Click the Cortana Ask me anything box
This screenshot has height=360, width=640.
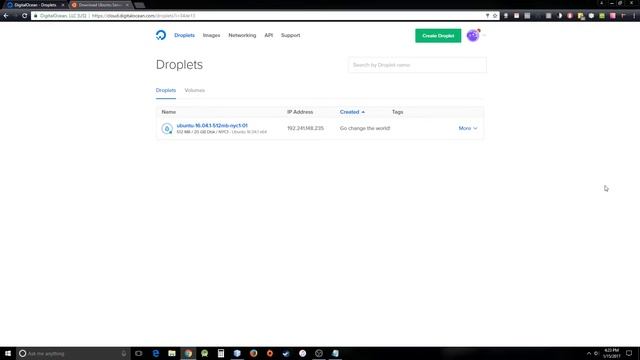(73, 353)
